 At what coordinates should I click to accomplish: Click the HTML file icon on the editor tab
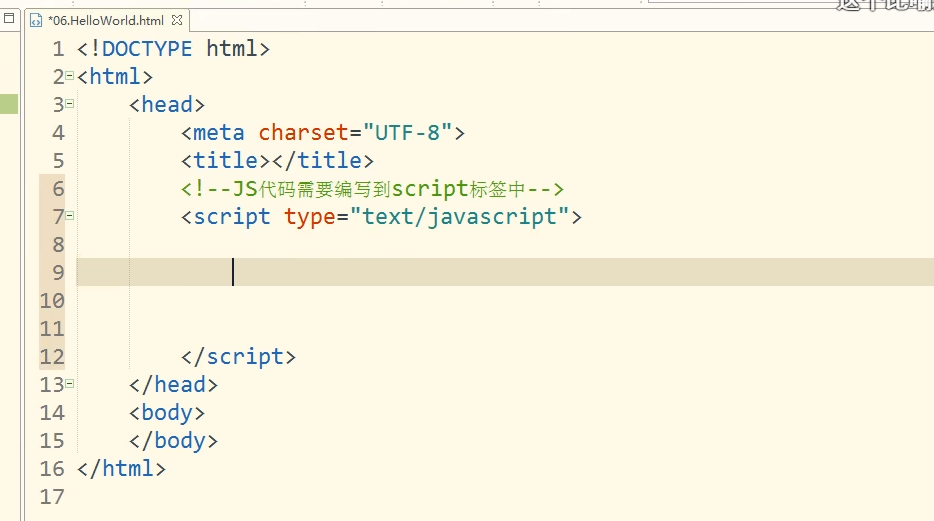click(x=37, y=20)
